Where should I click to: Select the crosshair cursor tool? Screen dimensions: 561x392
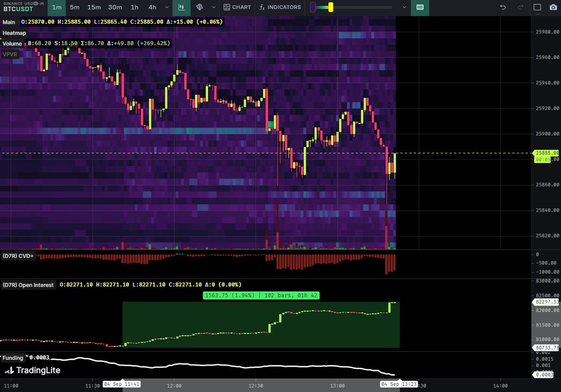coord(200,7)
